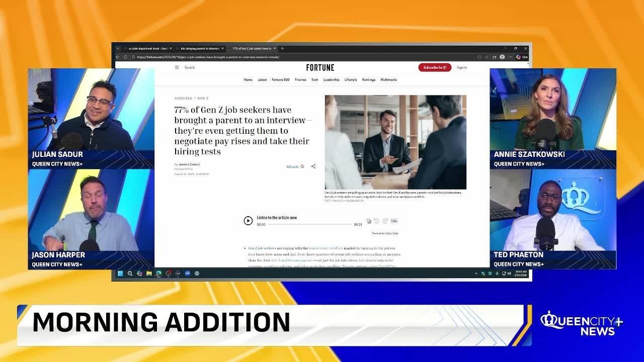The width and height of the screenshot is (644, 362).
Task: Select the '77% of Gen Z job seekers' tab
Action: 252,48
